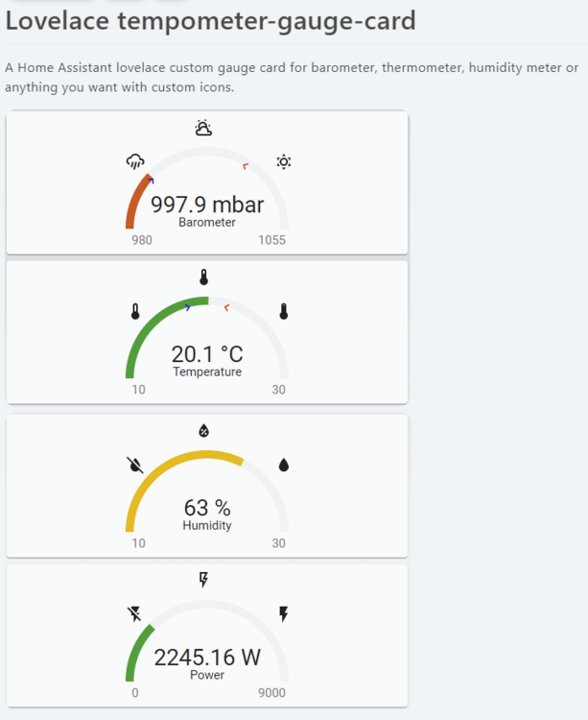Open the 20.1 °C temperature reading
The width and height of the screenshot is (588, 720).
click(x=207, y=355)
